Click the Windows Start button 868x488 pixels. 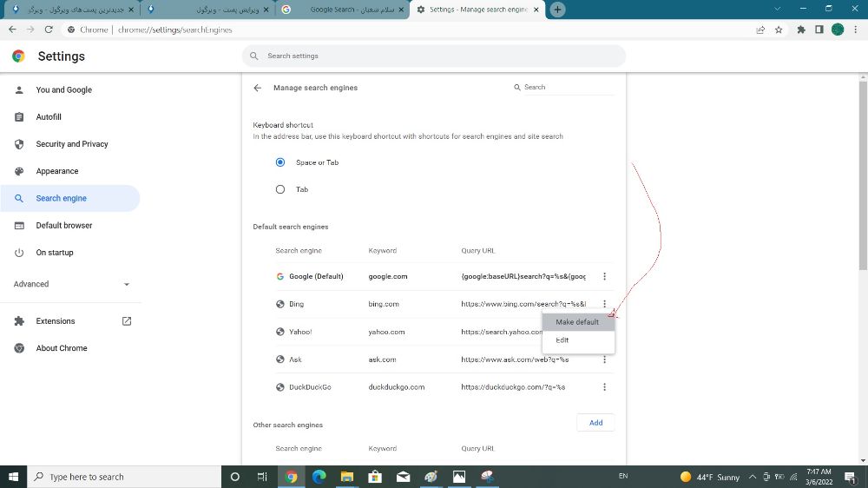[13, 477]
